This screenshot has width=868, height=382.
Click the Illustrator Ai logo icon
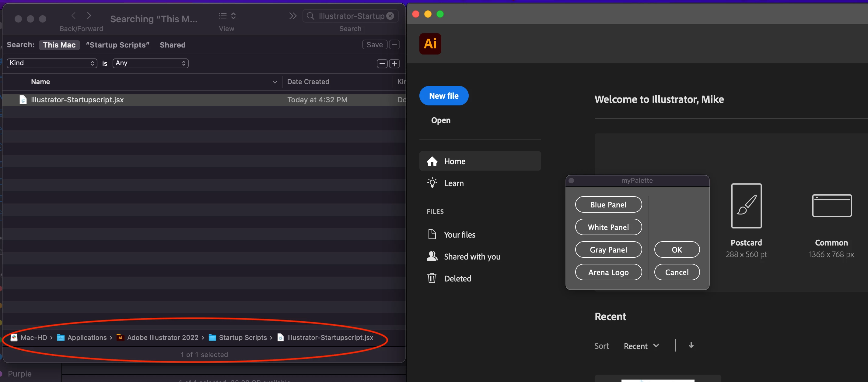tap(430, 44)
